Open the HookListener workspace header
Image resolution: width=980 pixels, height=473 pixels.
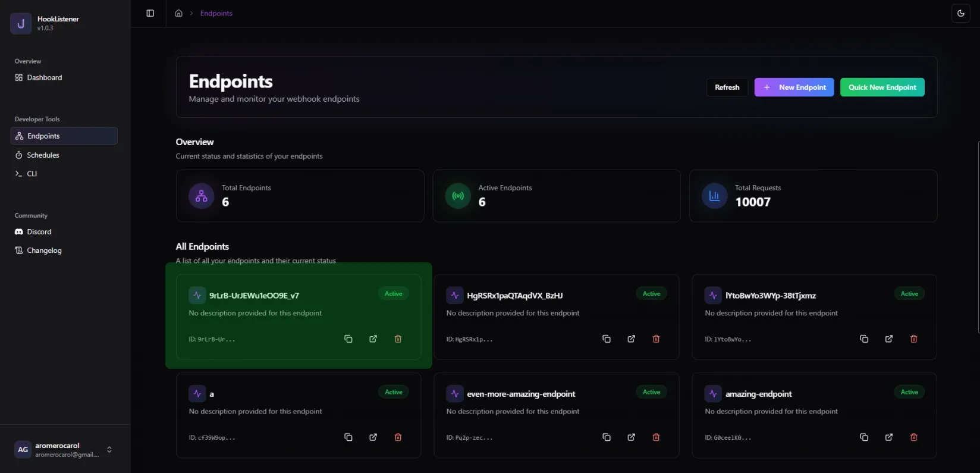pyautogui.click(x=58, y=23)
